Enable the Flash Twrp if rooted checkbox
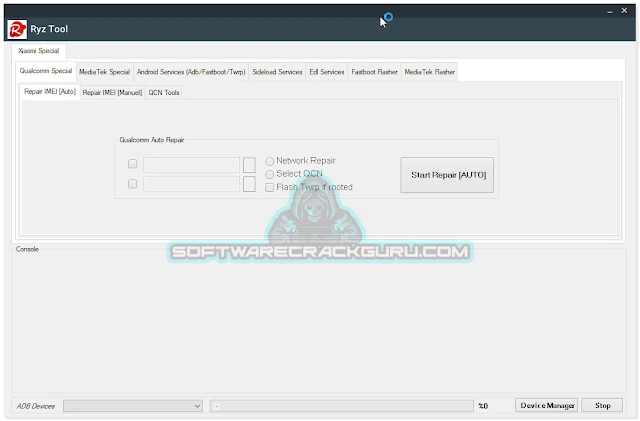640x421 pixels. (x=309, y=187)
